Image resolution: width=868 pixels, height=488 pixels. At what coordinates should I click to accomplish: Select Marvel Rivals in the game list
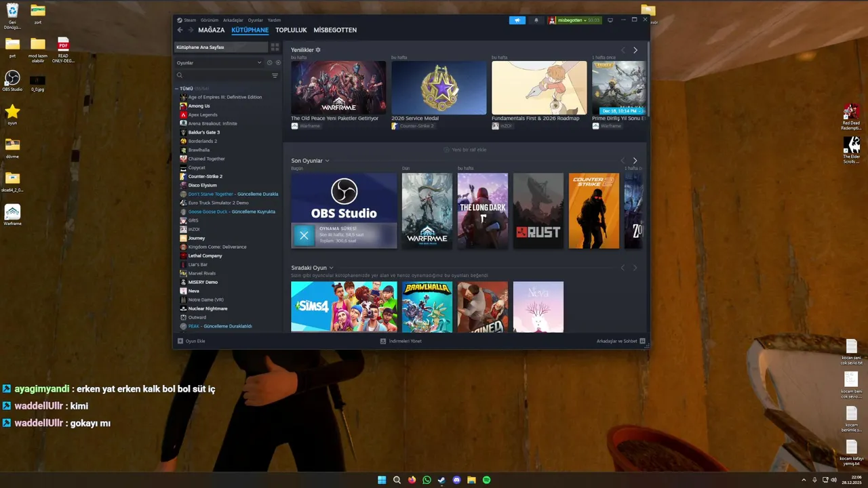pyautogui.click(x=201, y=273)
